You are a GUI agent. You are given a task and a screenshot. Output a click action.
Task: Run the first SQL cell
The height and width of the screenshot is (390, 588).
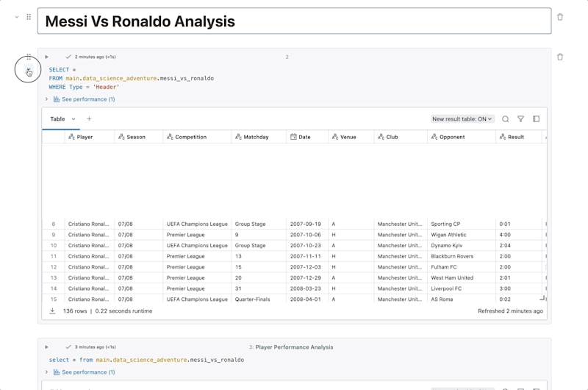pos(47,57)
